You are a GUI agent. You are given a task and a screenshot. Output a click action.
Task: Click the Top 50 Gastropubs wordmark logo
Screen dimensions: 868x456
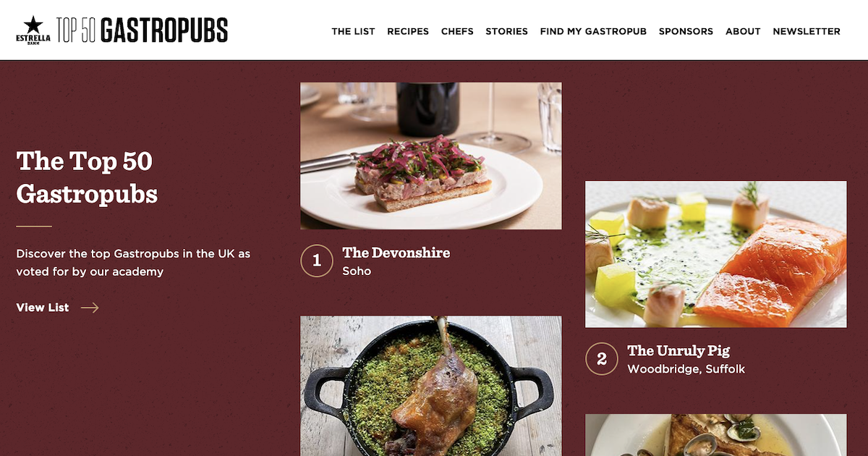tap(142, 30)
